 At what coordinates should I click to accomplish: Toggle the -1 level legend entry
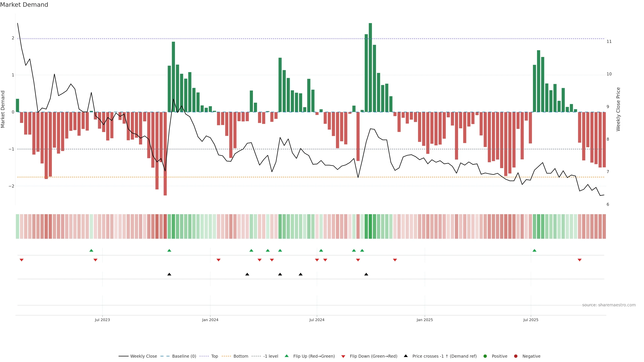[271, 356]
